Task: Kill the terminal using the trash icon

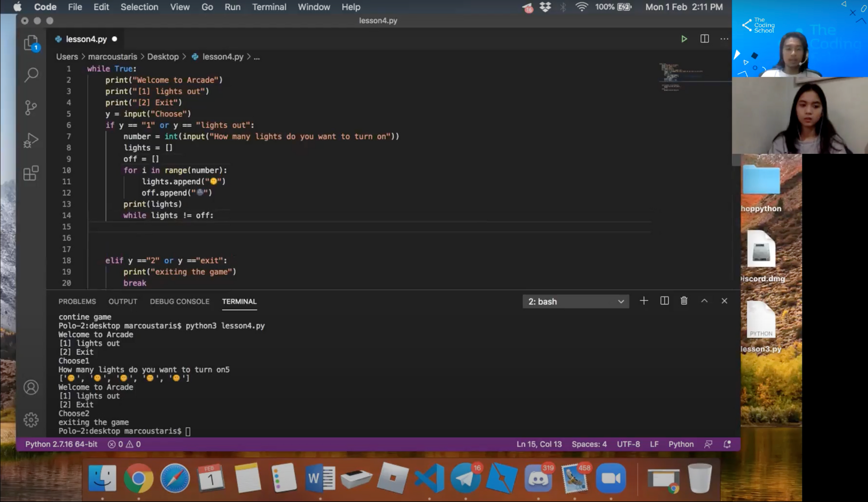Action: click(684, 301)
